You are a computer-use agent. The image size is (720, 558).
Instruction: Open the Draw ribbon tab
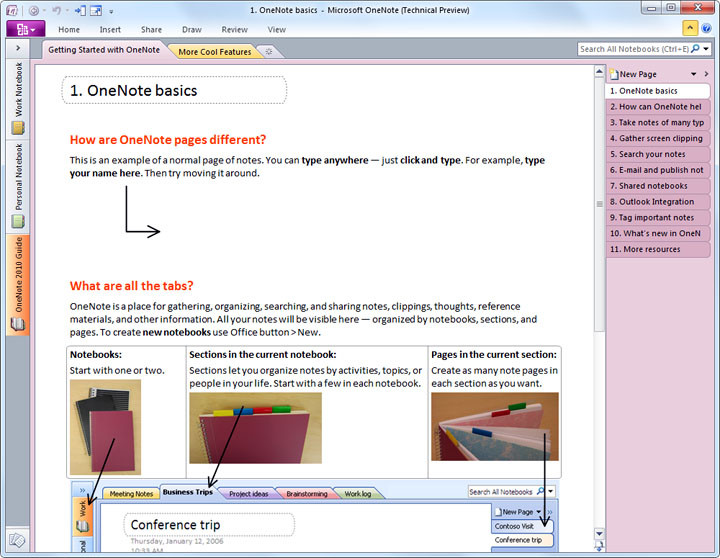pos(191,29)
